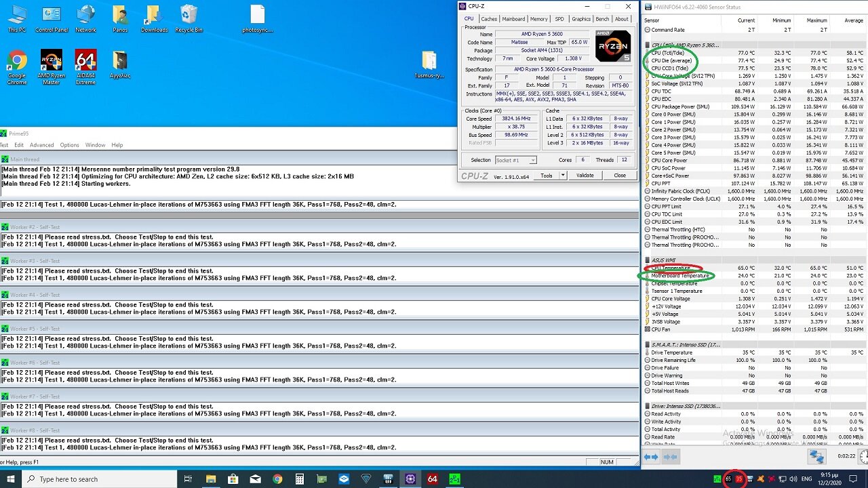Open the Options menu in Prime95
This screenshot has width=868, height=488.
pyautogui.click(x=69, y=145)
